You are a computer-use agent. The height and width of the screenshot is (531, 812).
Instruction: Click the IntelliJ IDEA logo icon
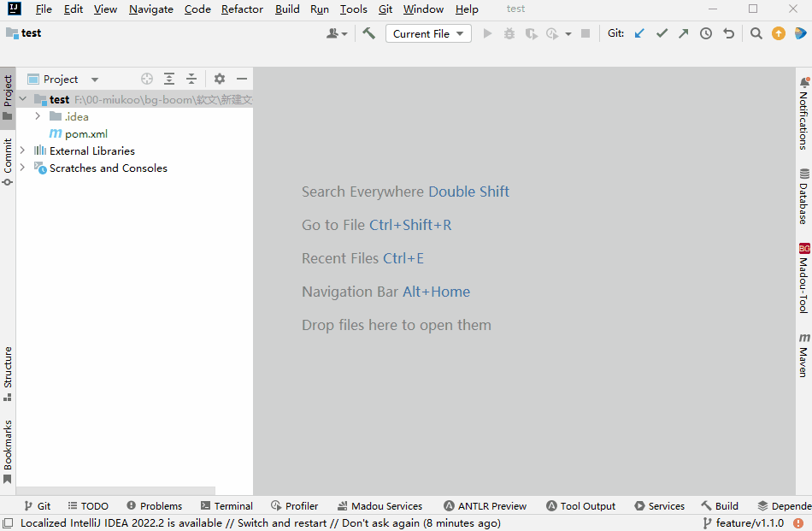coord(15,9)
